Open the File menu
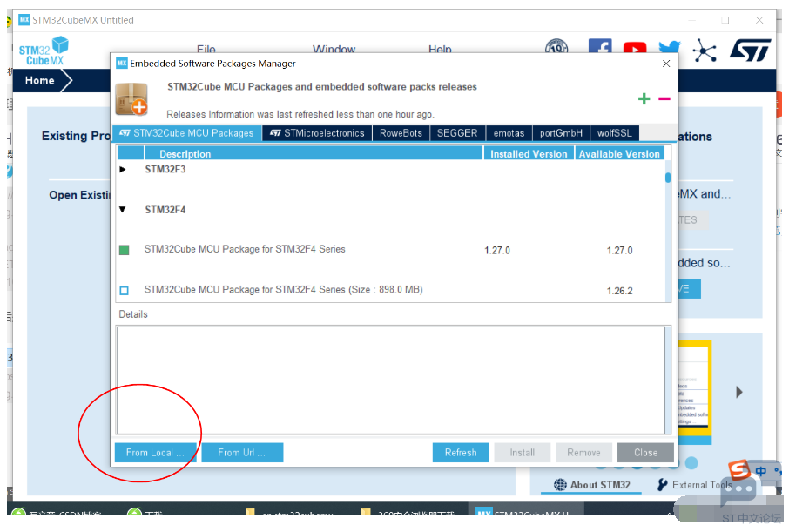Image resolution: width=789 pixels, height=532 pixels. pos(206,50)
